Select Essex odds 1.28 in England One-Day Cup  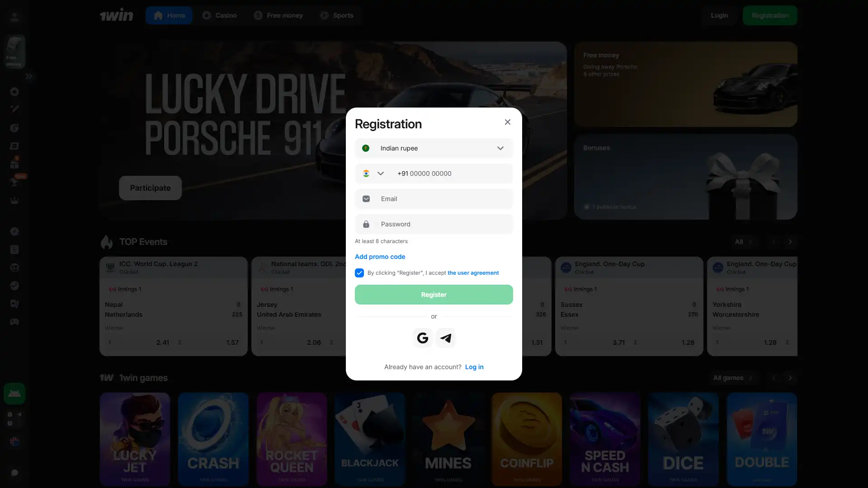(664, 343)
